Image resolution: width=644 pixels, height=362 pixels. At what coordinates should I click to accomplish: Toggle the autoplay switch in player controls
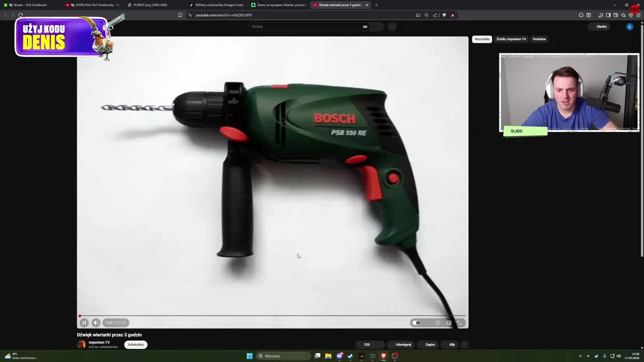416,323
